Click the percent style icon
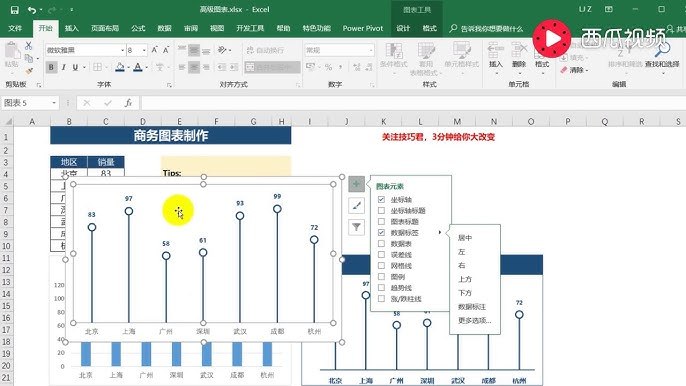This screenshot has height=386, width=686. [x=329, y=67]
